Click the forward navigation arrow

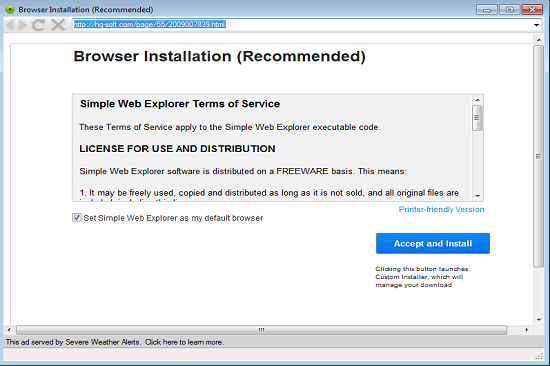22,25
